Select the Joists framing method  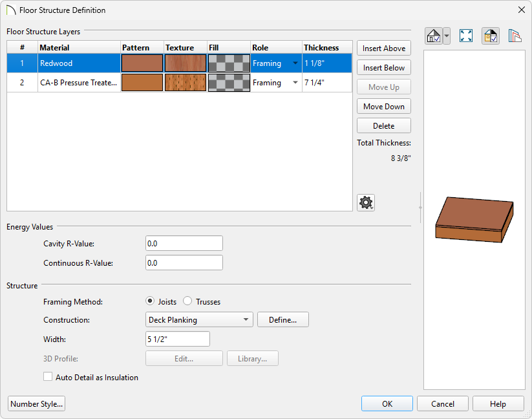(149, 301)
